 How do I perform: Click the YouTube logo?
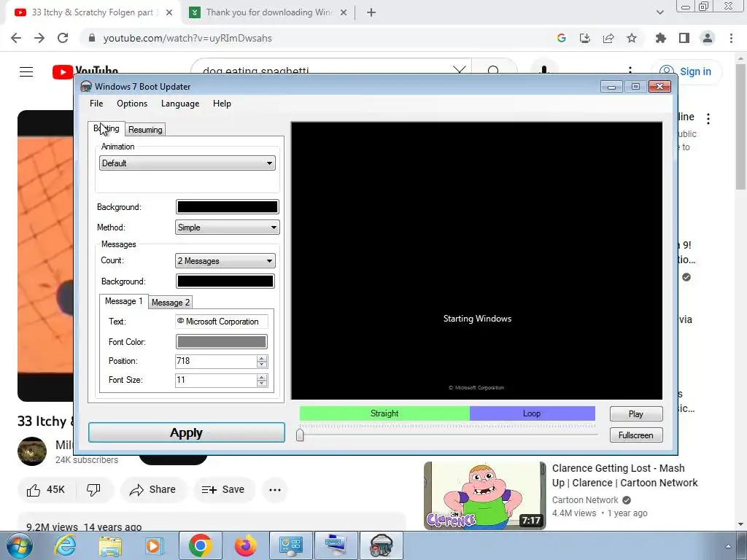click(85, 72)
